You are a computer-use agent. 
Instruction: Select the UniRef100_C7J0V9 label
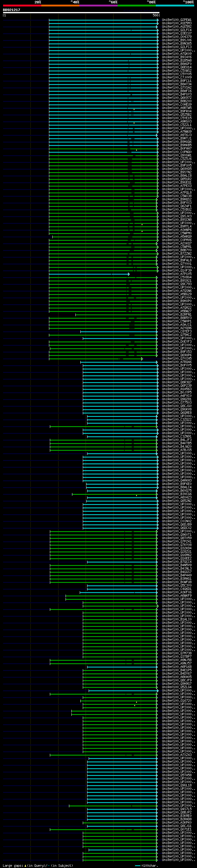click(176, 78)
